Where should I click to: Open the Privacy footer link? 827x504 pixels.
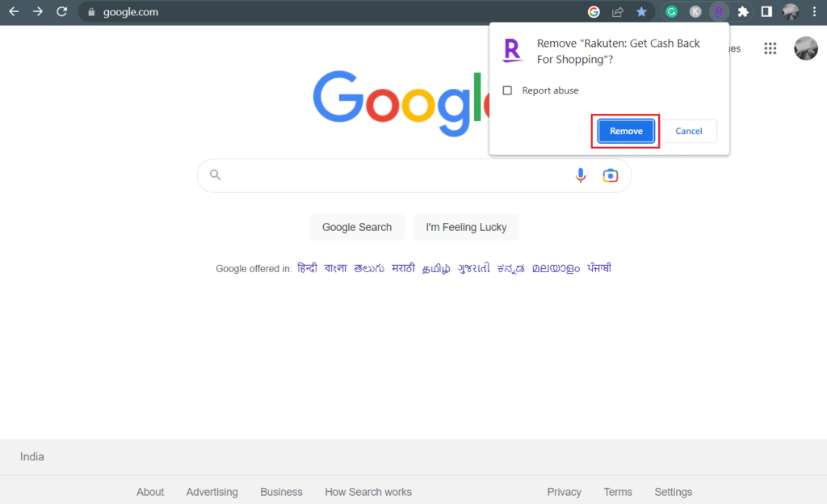pyautogui.click(x=564, y=492)
